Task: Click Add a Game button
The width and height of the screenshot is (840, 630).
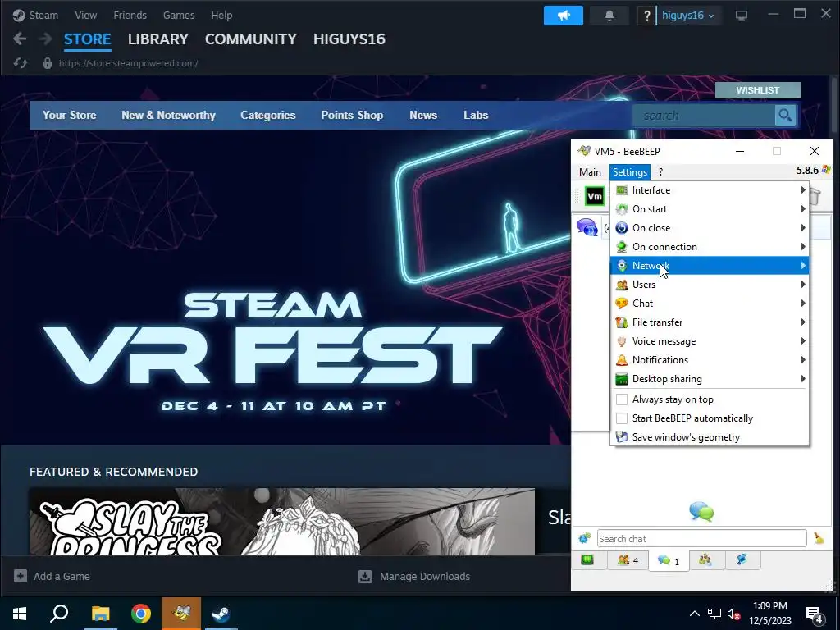Action: click(x=52, y=577)
